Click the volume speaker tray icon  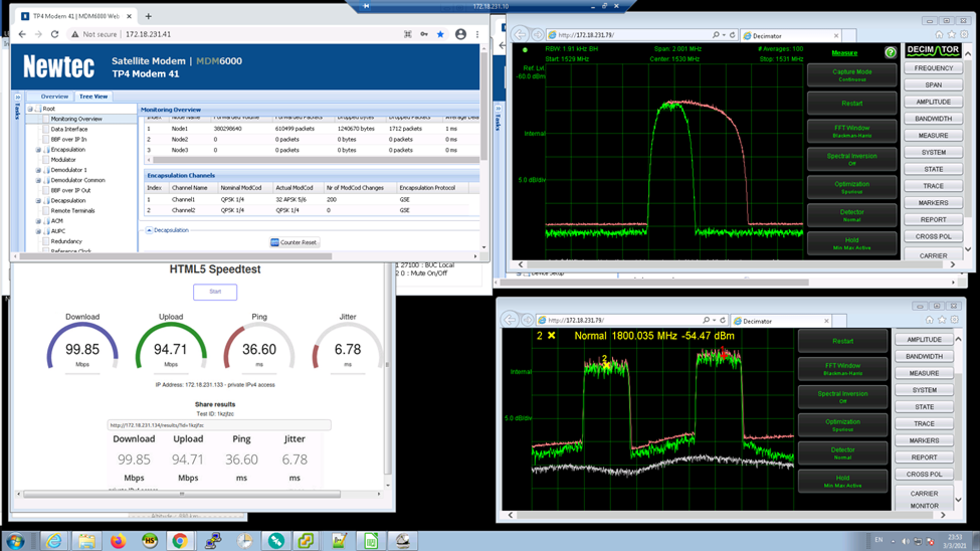coord(905,541)
